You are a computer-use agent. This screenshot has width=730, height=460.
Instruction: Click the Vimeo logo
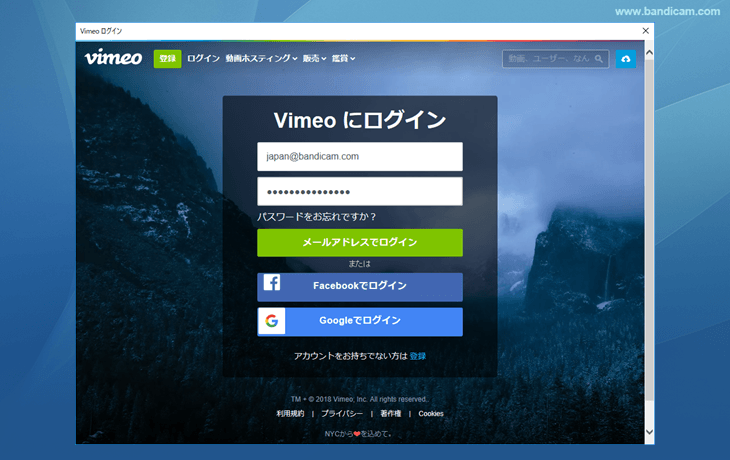coord(113,58)
